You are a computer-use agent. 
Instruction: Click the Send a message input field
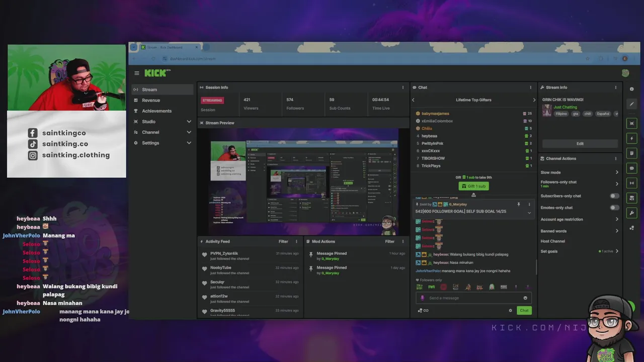coord(473,298)
